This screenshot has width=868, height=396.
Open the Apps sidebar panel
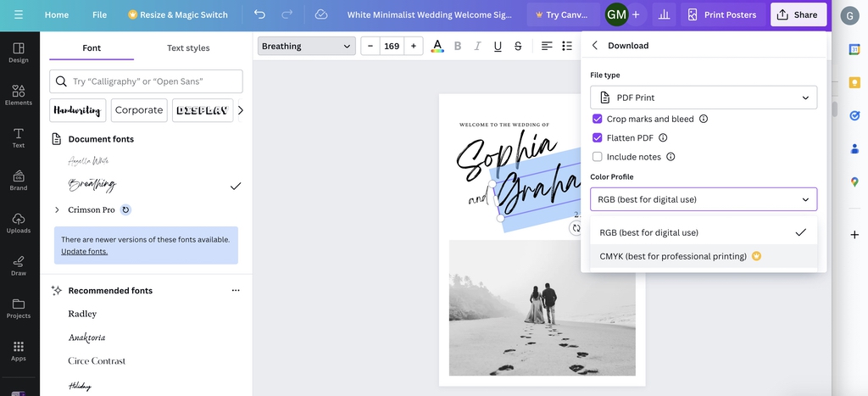pos(19,351)
